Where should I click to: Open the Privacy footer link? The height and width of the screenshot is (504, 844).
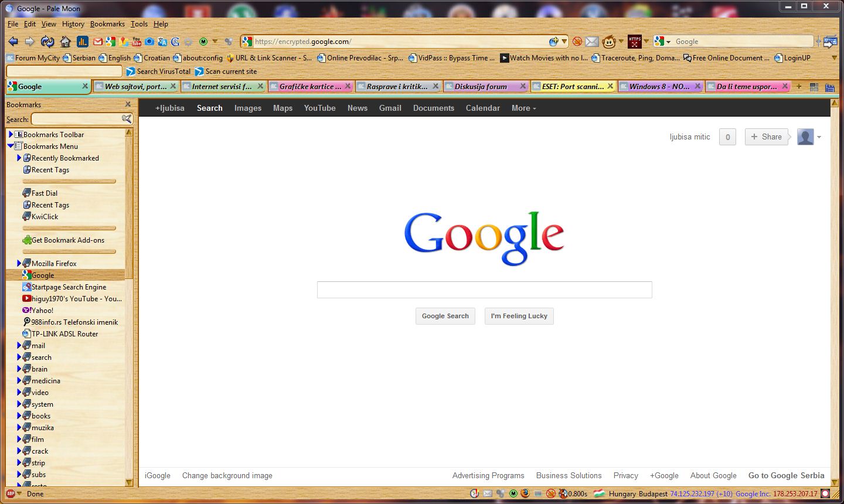pos(626,475)
